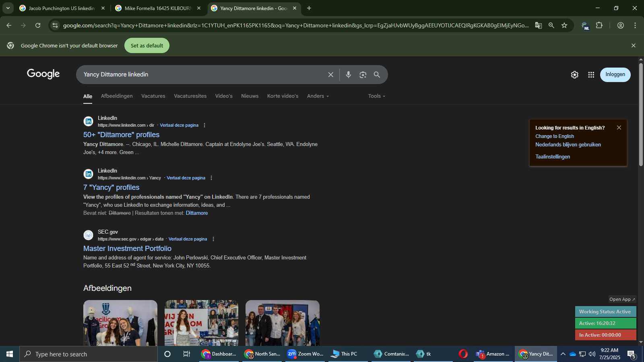
Task: Go back to the previous page
Action: (9, 25)
